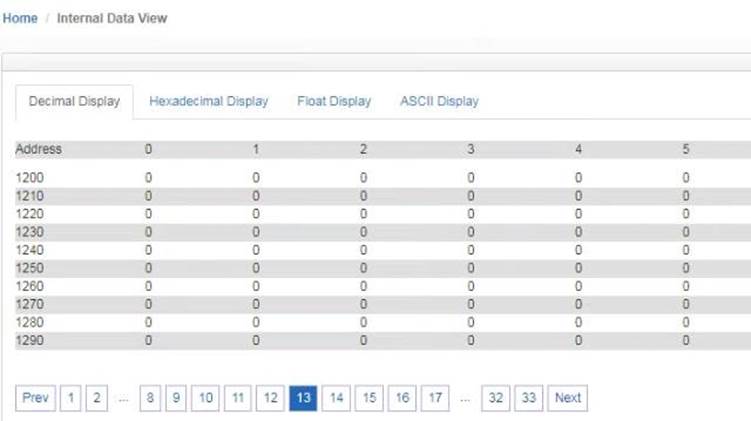
Task: Jump to page 1
Action: pyautogui.click(x=70, y=398)
